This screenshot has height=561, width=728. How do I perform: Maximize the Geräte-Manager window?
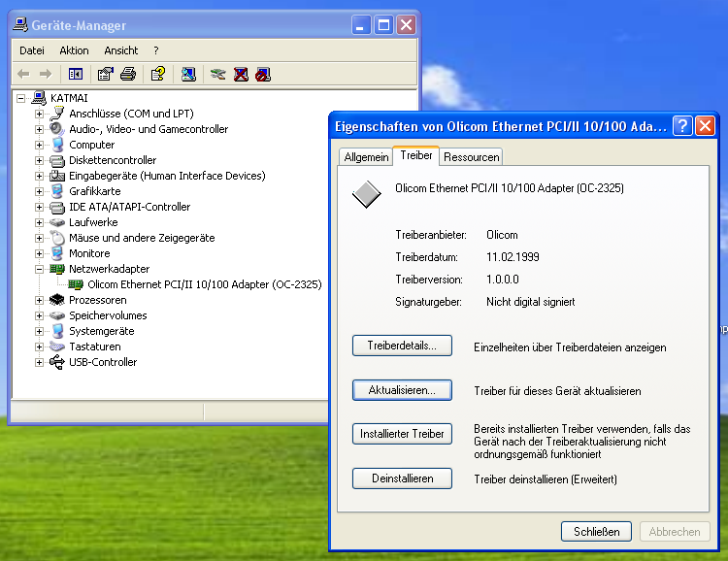(x=383, y=24)
